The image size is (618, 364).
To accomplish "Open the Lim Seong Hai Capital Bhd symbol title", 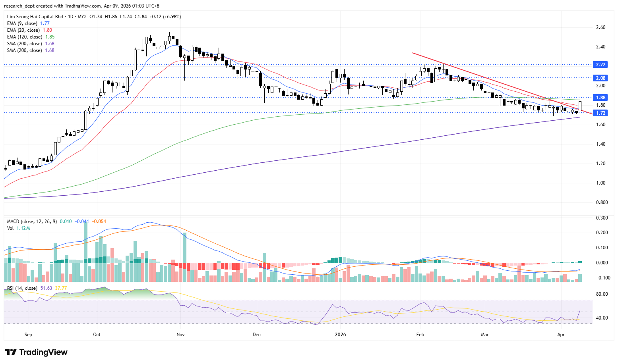I will tap(35, 17).
